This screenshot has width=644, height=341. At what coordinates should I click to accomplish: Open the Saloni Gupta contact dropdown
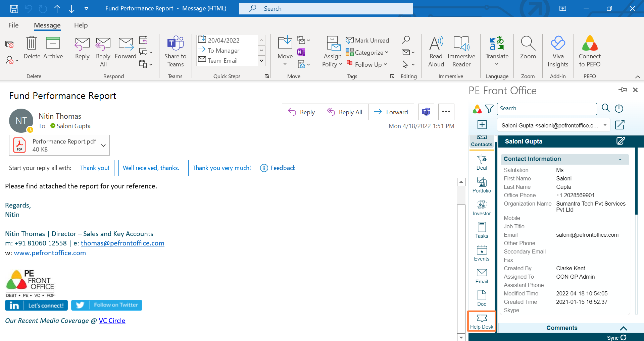point(605,125)
